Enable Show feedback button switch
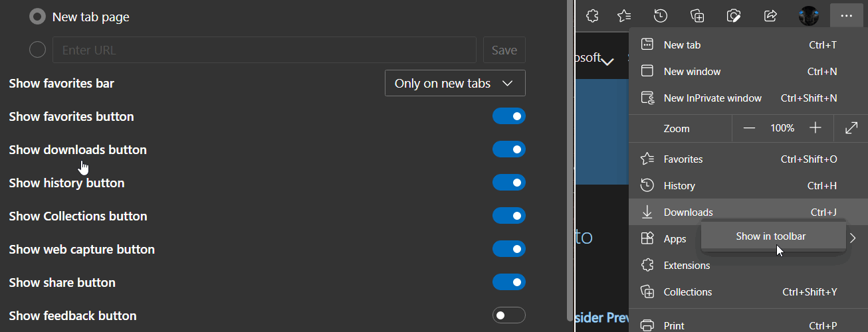Image resolution: width=868 pixels, height=332 pixels. click(x=509, y=315)
